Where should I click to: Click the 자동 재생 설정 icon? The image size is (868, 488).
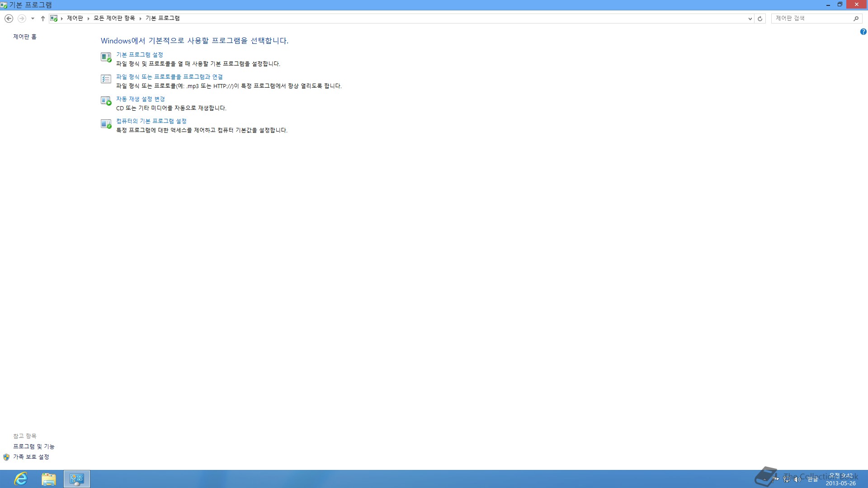106,101
